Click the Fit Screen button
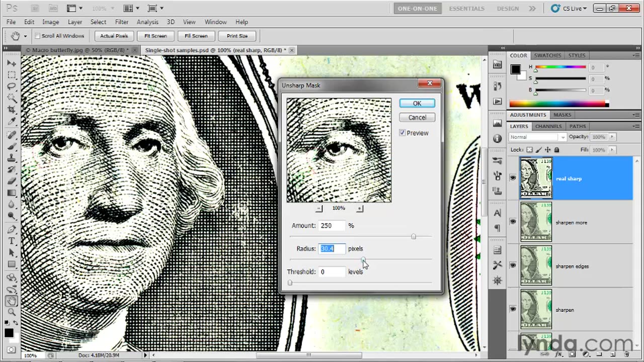644x362 pixels. [x=155, y=36]
